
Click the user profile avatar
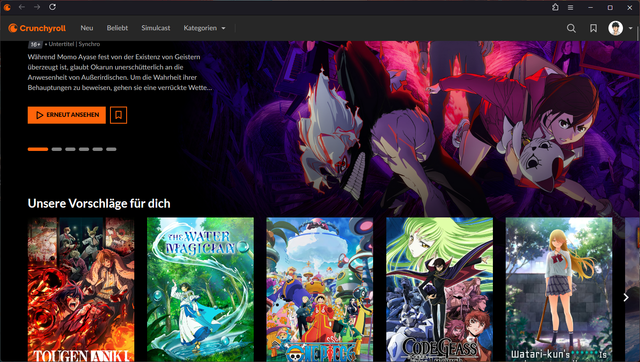pyautogui.click(x=616, y=28)
